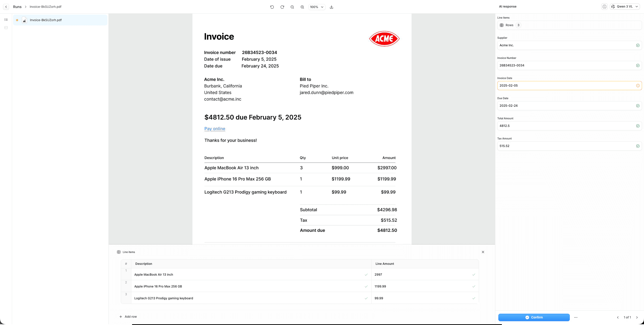Download the invoice PDF

click(x=332, y=7)
